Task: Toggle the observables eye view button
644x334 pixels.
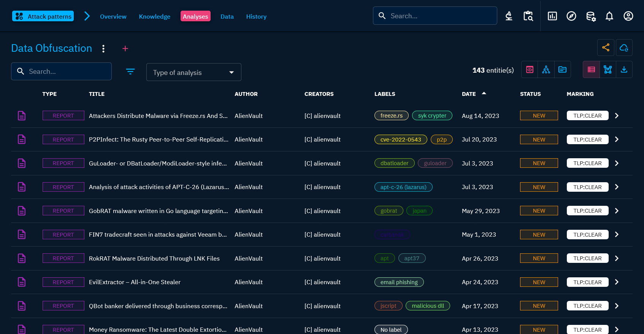Action: pyautogui.click(x=530, y=70)
